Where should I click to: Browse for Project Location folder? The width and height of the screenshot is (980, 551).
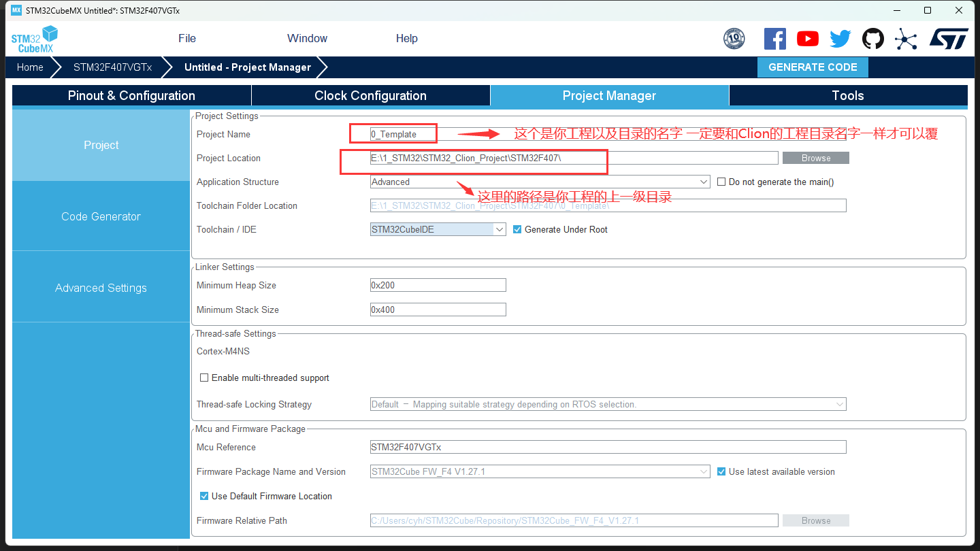[x=816, y=158]
